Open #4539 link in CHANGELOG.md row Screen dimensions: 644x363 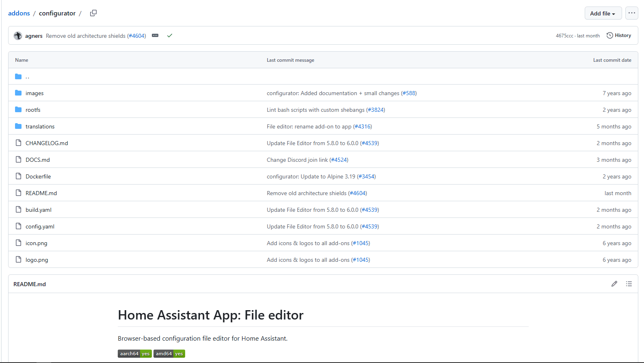point(370,143)
